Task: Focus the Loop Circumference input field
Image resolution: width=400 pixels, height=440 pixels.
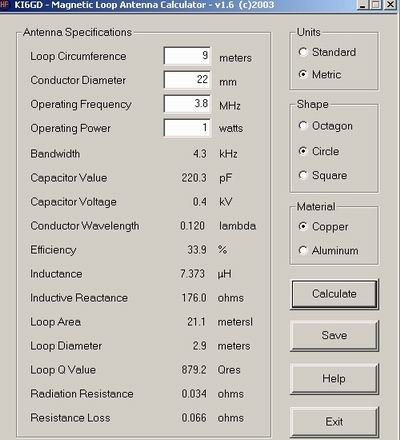Action: coord(187,56)
